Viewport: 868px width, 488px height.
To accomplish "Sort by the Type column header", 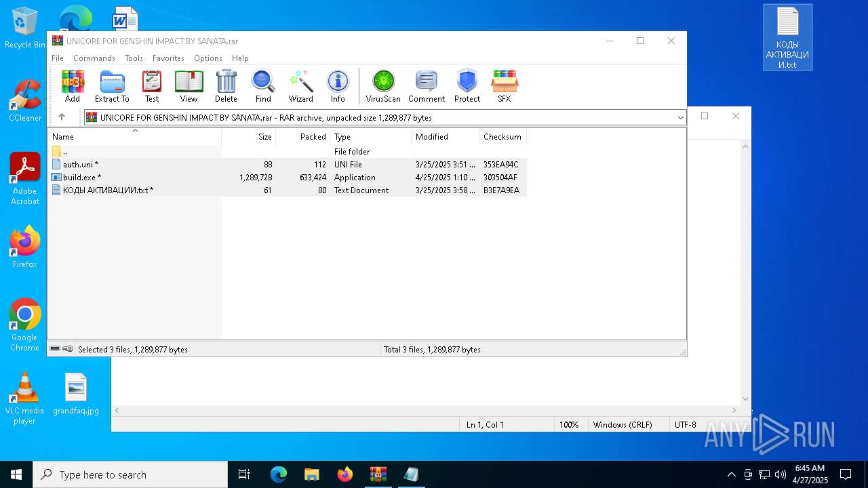I will click(x=371, y=137).
